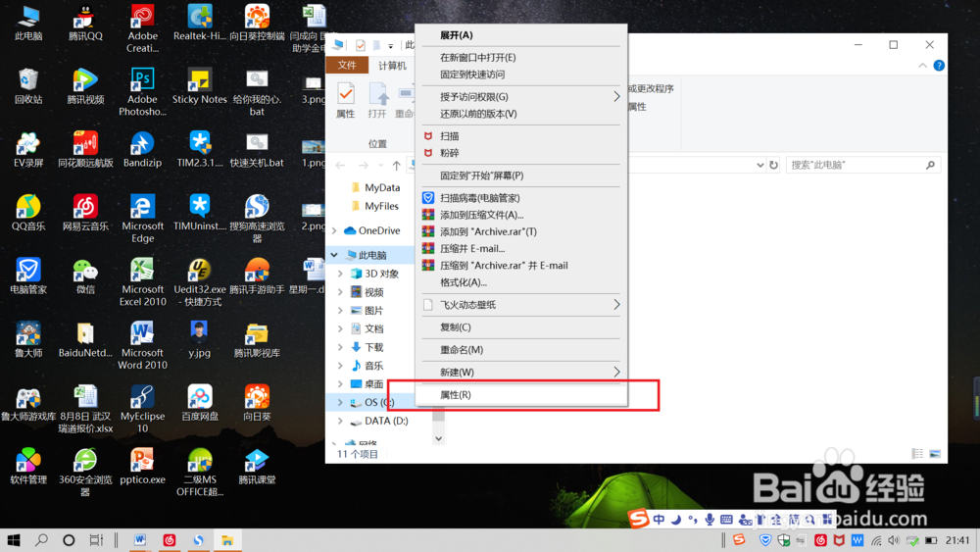Open the 腾讯视频 desktop icon
The height and width of the screenshot is (552, 980).
(x=85, y=86)
